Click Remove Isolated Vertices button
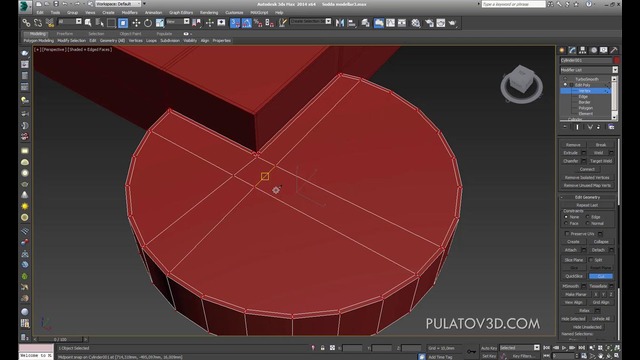 [x=587, y=177]
